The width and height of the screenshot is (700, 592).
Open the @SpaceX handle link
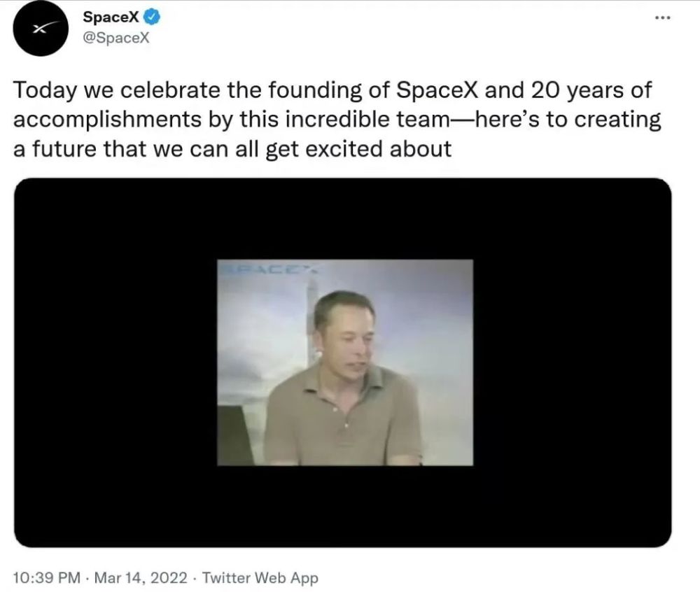point(115,36)
